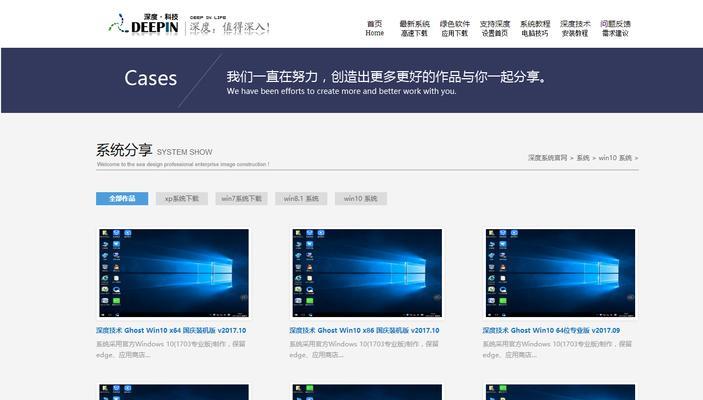
Task: Click the 深度,值得深入! slogan in header
Action: [x=229, y=28]
